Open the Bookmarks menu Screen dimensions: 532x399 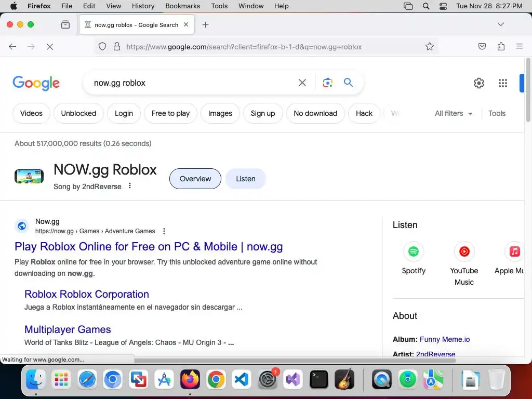tap(182, 6)
